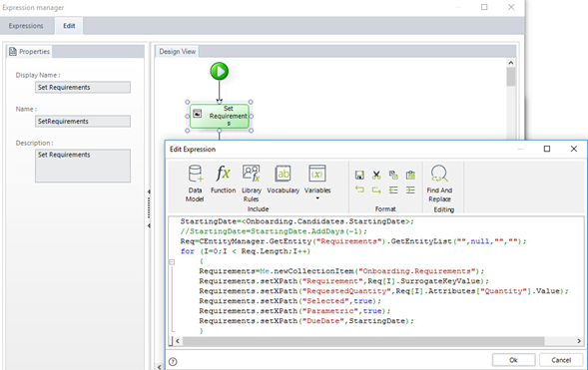This screenshot has height=370, width=588.
Task: Click the help icon in Edit Expression
Action: pos(173,361)
